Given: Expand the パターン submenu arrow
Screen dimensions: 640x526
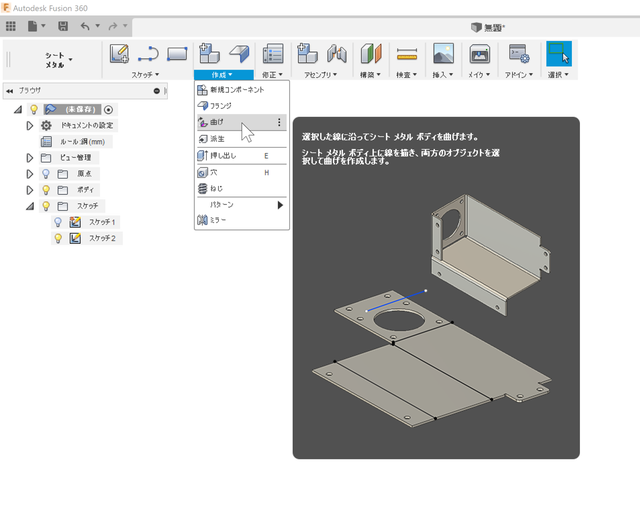Looking at the screenshot, I should coord(280,205).
